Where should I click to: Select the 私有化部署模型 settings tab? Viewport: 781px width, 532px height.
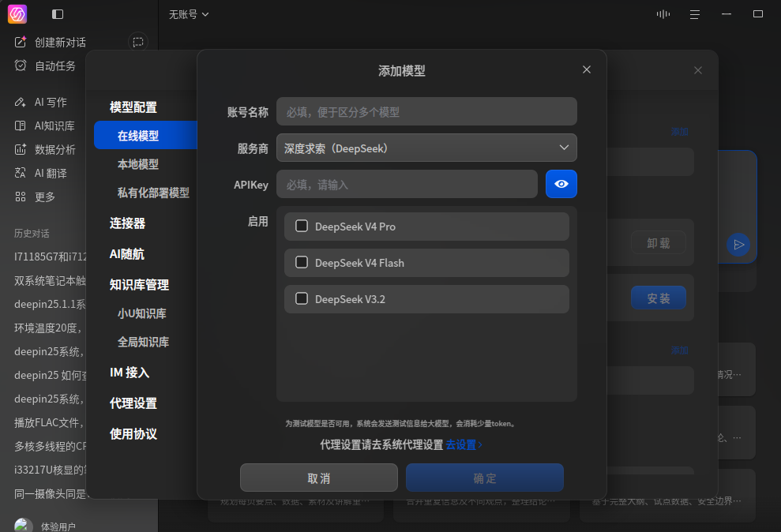[153, 193]
